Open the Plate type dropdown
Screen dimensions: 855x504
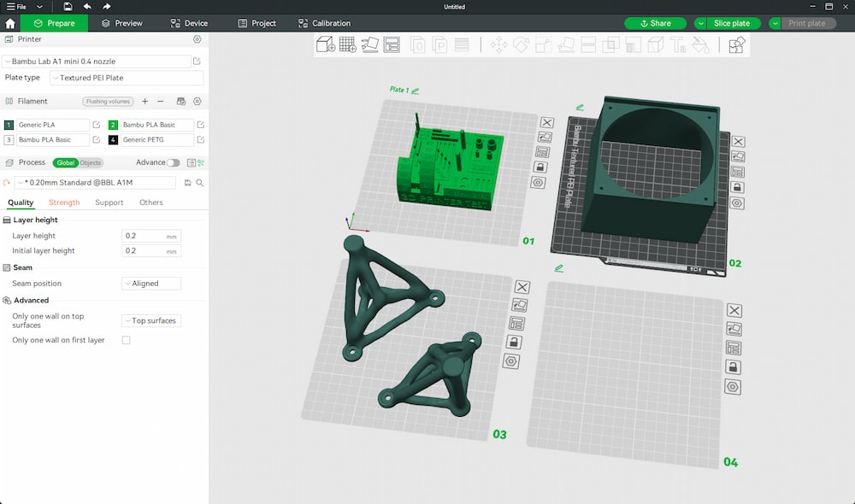(x=127, y=78)
